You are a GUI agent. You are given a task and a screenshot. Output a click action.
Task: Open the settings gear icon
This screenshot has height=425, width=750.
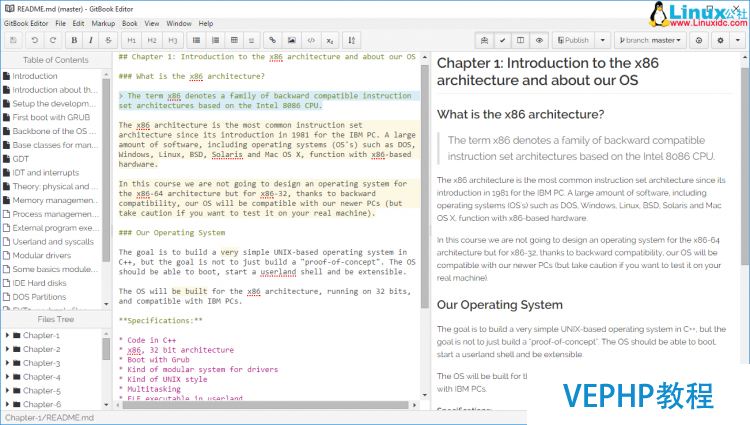click(x=720, y=41)
